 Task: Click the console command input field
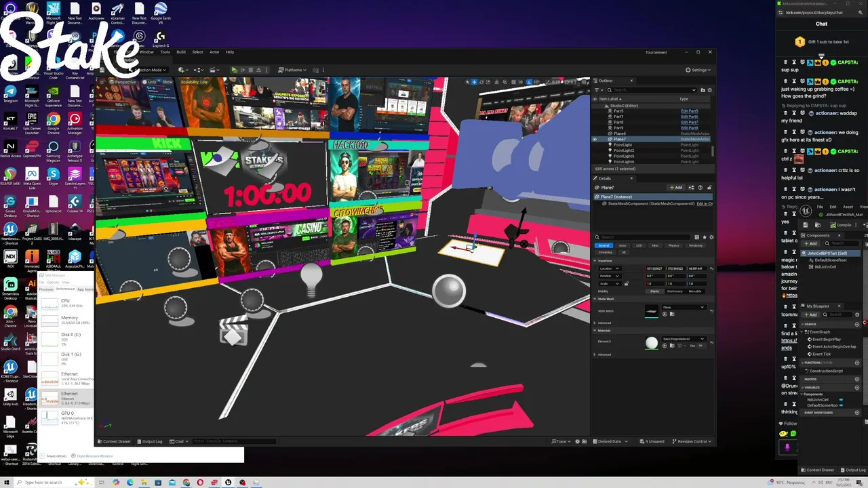(x=234, y=441)
